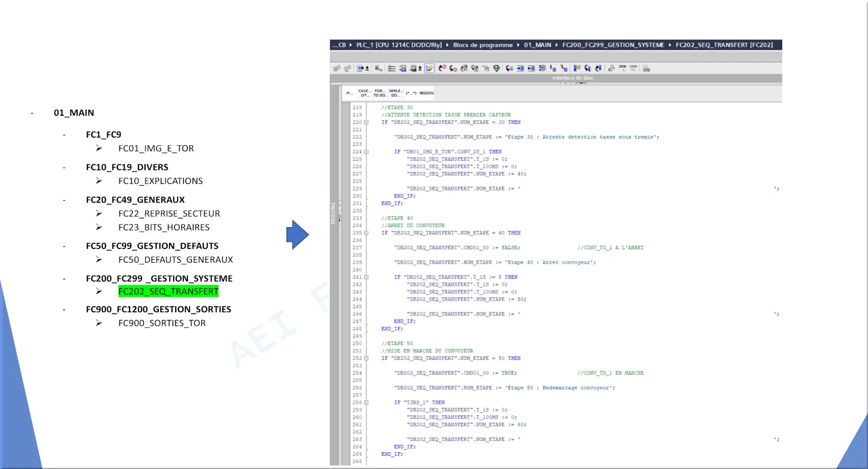Collapse the IF block at line 235

(366, 233)
